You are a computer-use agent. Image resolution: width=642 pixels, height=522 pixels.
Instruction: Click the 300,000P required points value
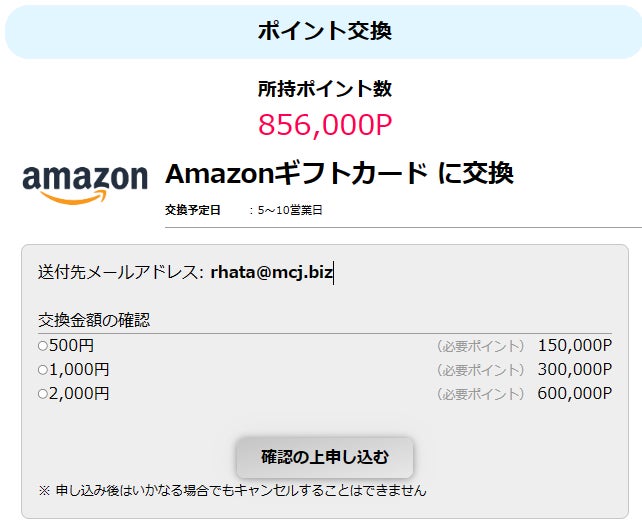click(x=574, y=370)
